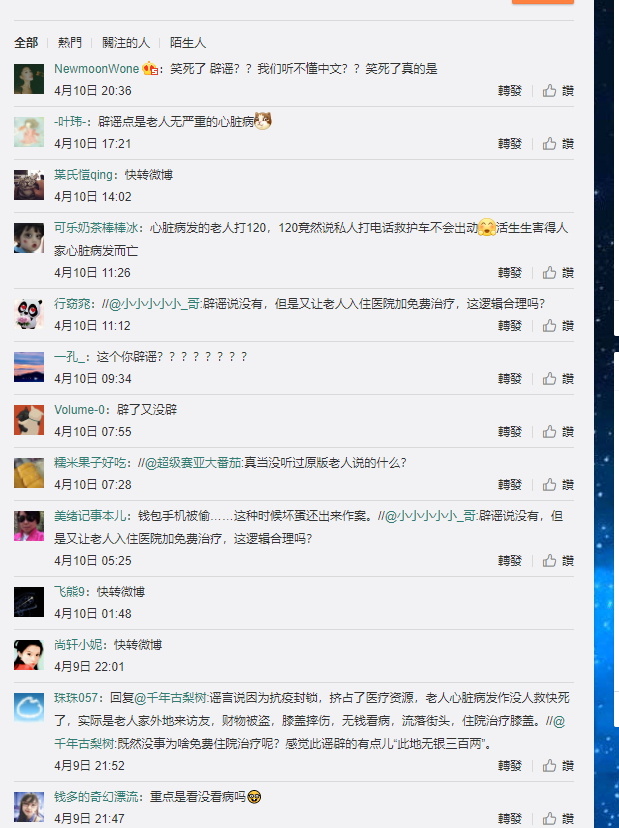Click 轉發 on NewmoonWone's comment
The width and height of the screenshot is (619, 828).
pyautogui.click(x=510, y=91)
